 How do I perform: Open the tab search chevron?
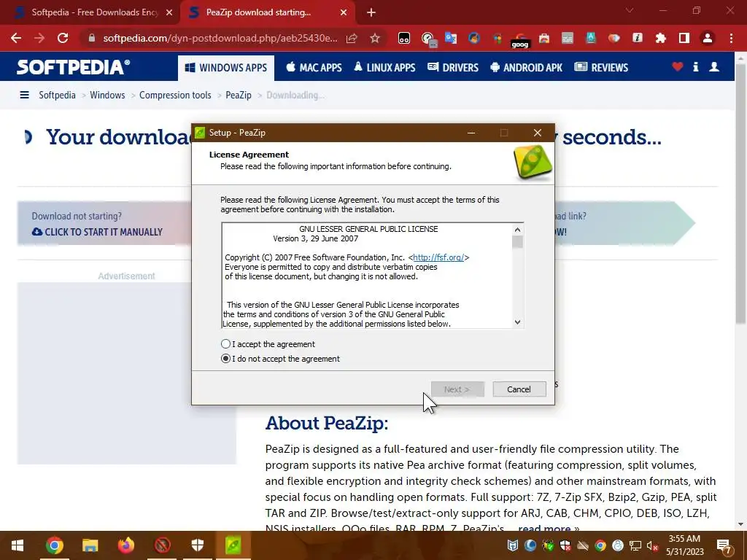[630, 10]
